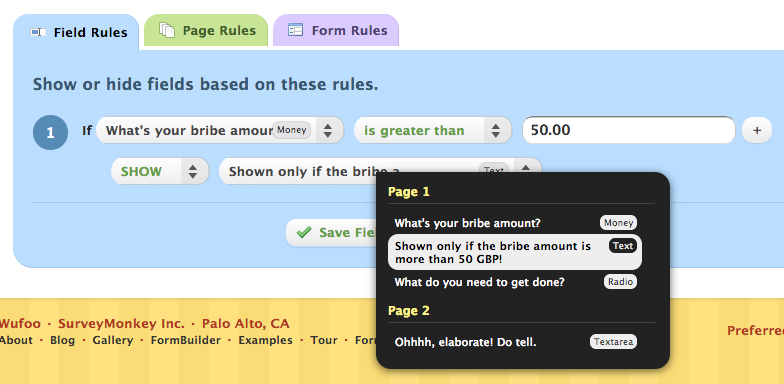Switch to the Form Rules tab
This screenshot has width=784, height=384.
click(x=336, y=30)
